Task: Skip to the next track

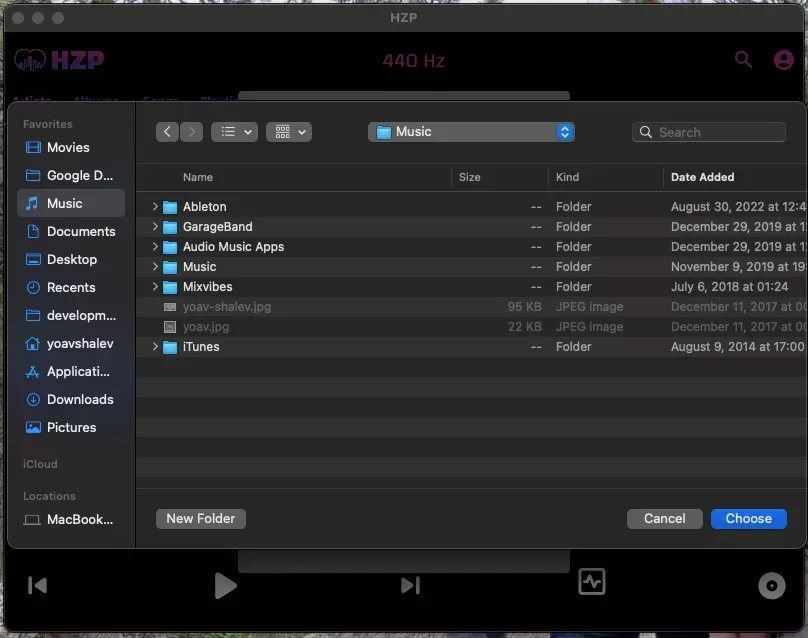Action: click(x=411, y=585)
